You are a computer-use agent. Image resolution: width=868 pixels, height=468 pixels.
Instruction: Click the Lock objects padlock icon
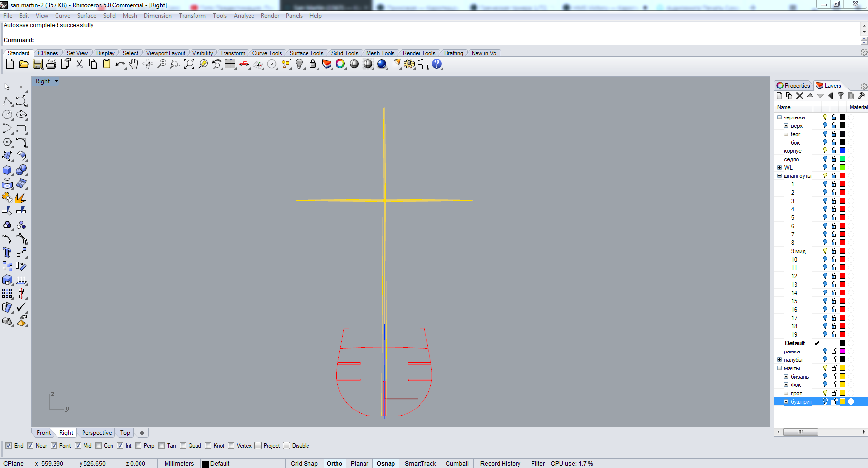click(x=313, y=64)
